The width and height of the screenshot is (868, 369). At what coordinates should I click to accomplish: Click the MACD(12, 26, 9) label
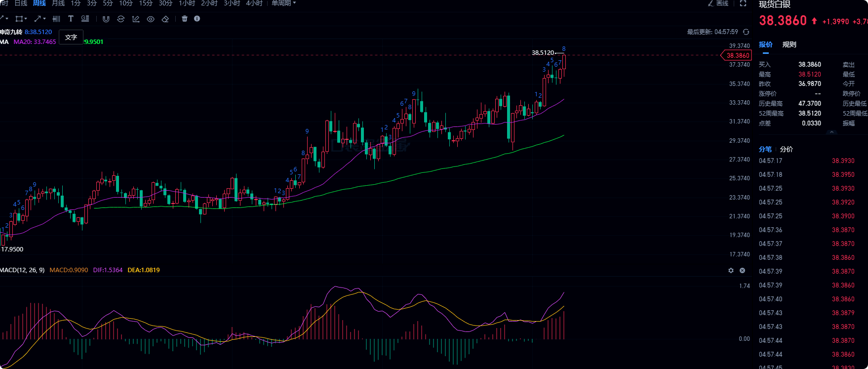tap(22, 270)
